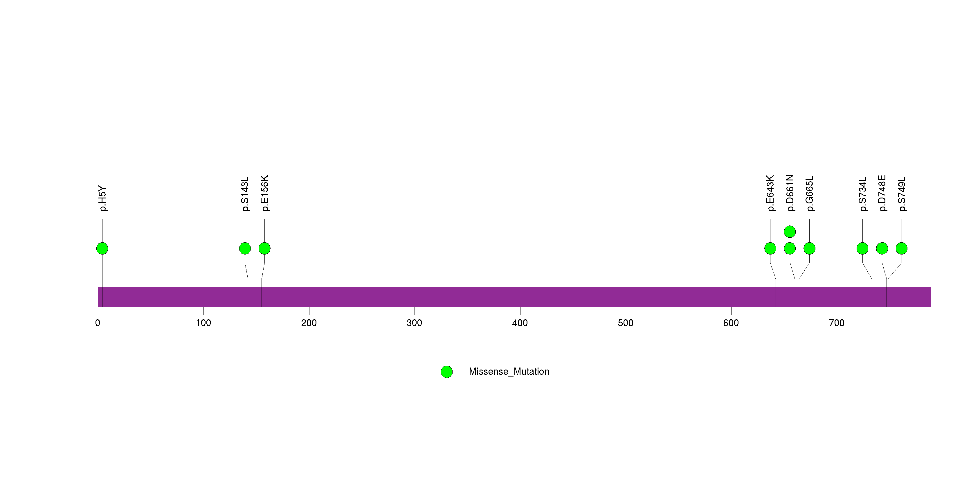Select the p.G665L green marker

pos(810,248)
